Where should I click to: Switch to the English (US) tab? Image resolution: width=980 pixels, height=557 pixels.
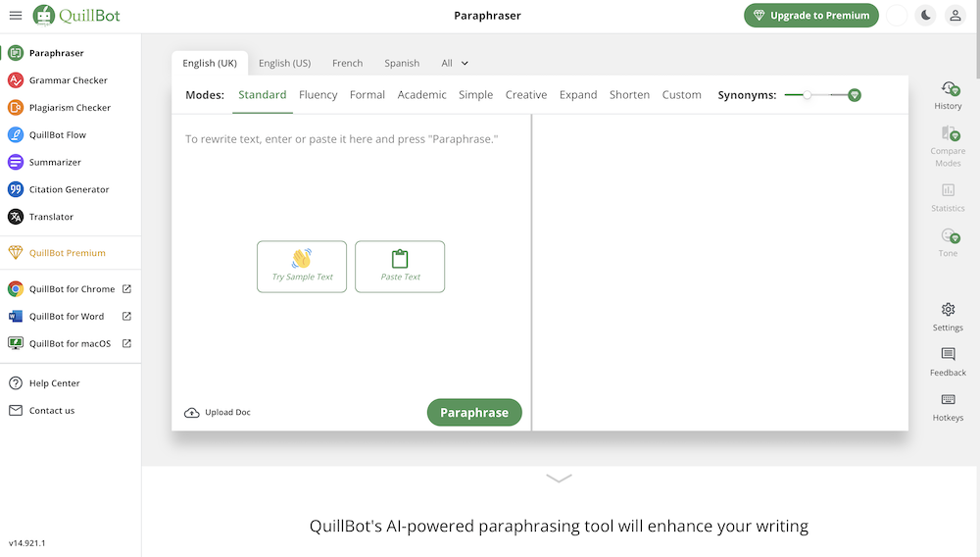(x=284, y=63)
